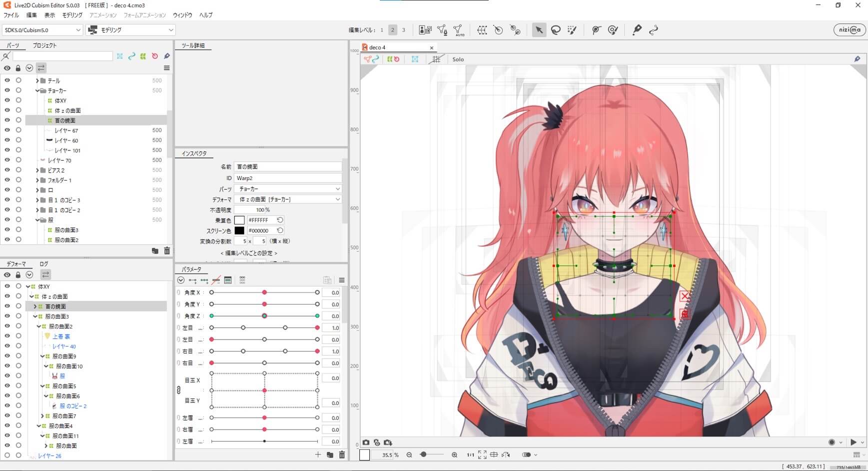Select the brush selection tool

(572, 30)
